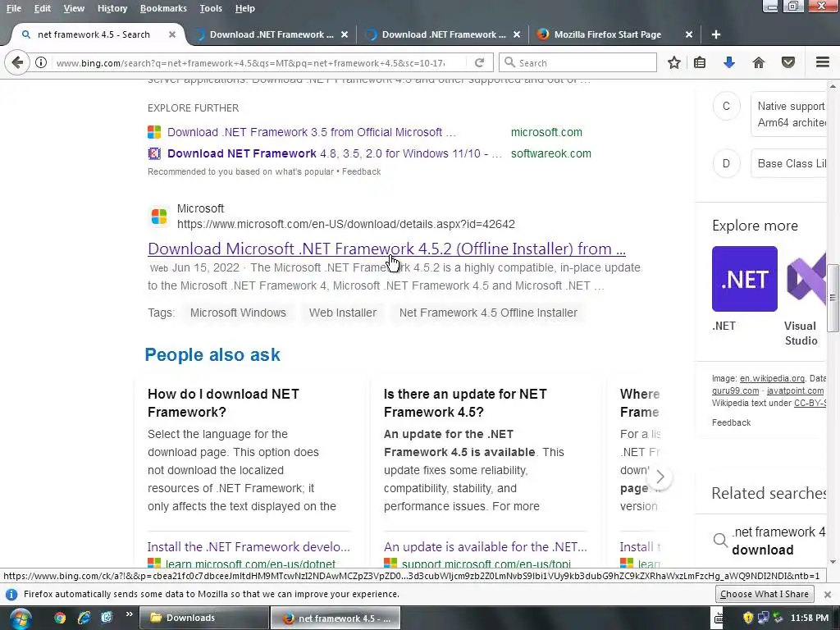Open the guru99.com source link
The width and height of the screenshot is (840, 630).
coord(735,390)
